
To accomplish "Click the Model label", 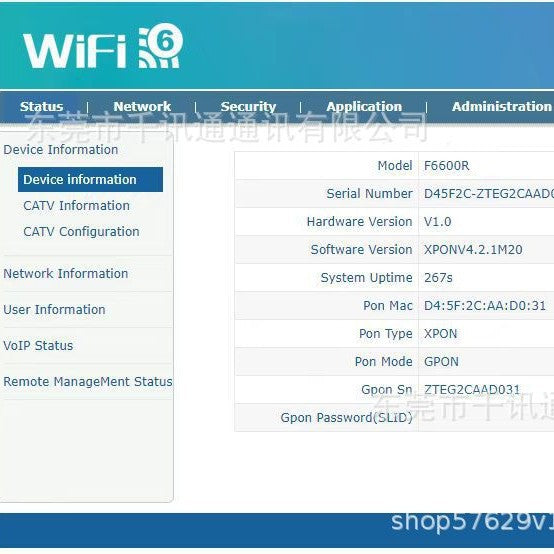I will 395,166.
